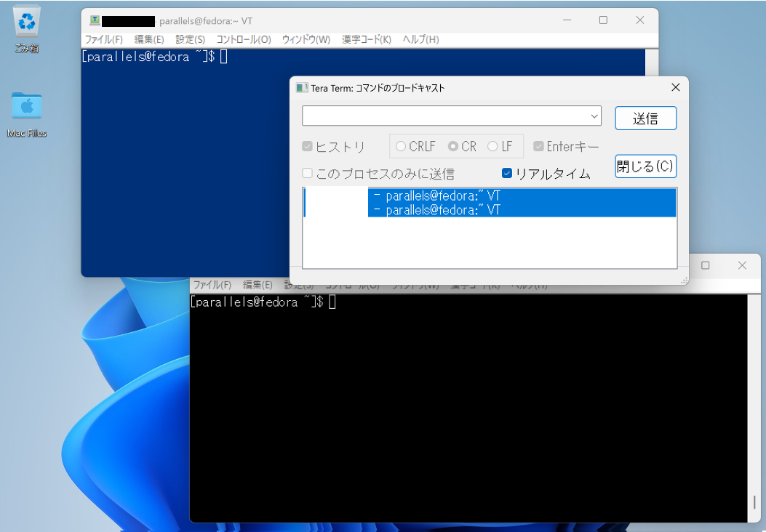Open ファイル(F) menu in black terminal window
The height and width of the screenshot is (532, 766).
click(212, 285)
